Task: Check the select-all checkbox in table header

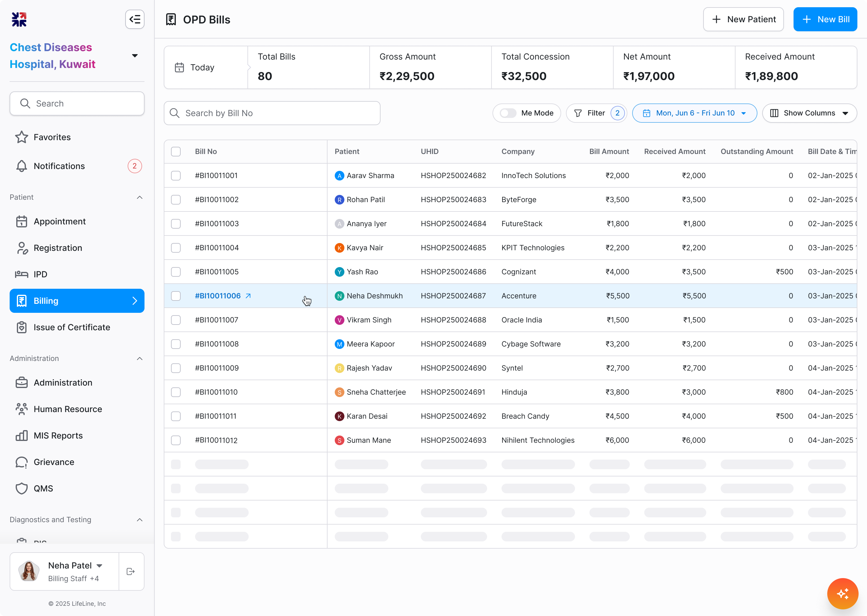Action: [x=176, y=151]
